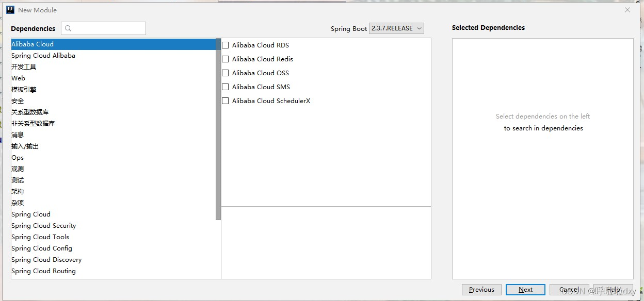Select the 模板引擎 category
The height and width of the screenshot is (301, 644).
click(114, 90)
